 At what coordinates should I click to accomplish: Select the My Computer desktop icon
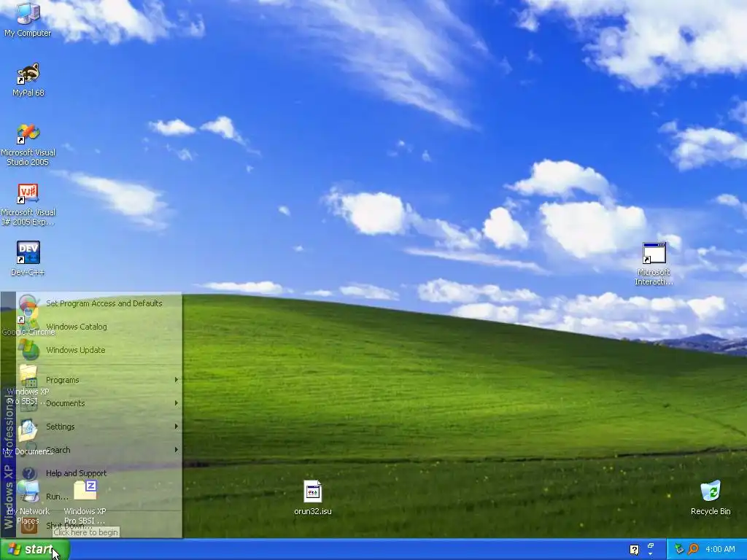[x=28, y=19]
